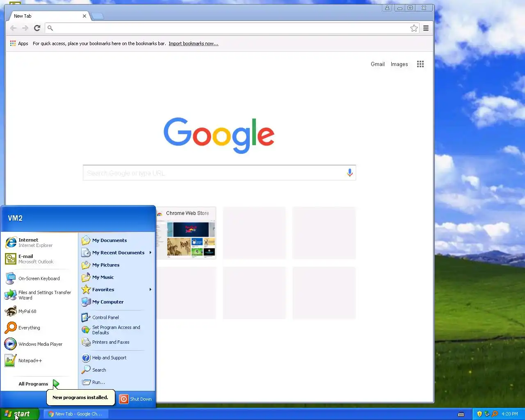Open Chrome hamburger menu

[426, 28]
